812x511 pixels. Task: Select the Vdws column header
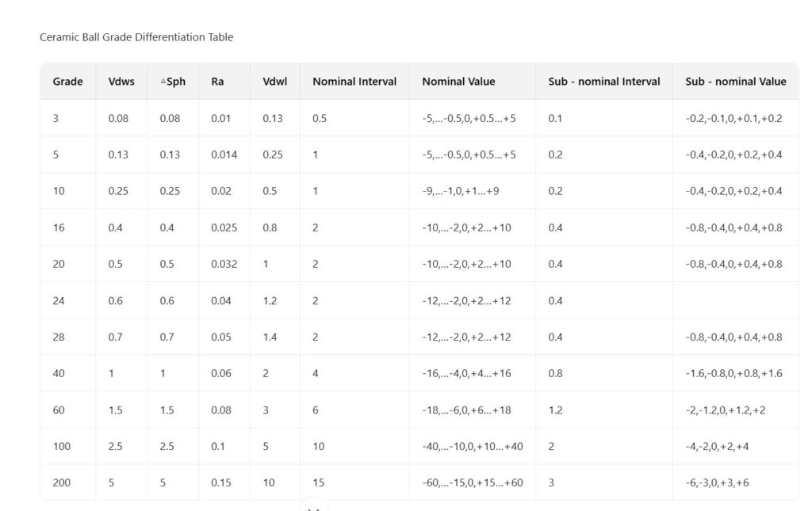point(121,82)
